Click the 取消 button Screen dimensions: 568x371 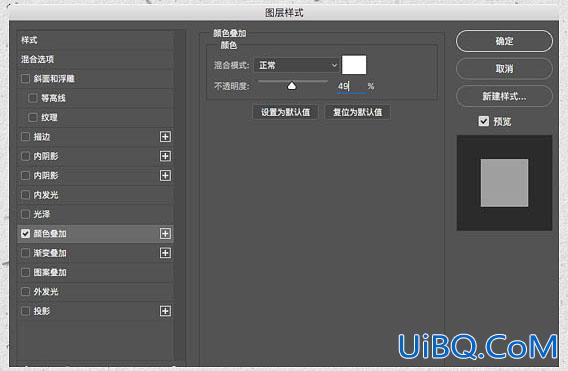coord(504,68)
